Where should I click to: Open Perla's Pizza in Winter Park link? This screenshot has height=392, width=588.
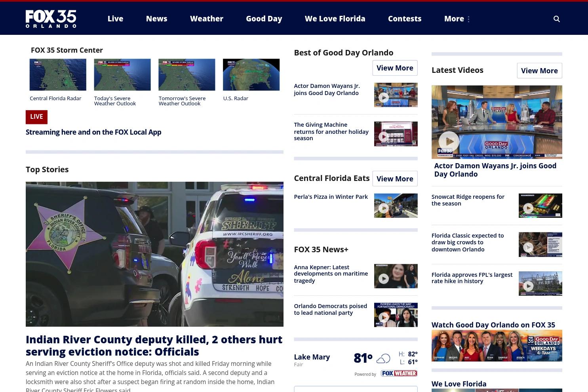pyautogui.click(x=331, y=197)
